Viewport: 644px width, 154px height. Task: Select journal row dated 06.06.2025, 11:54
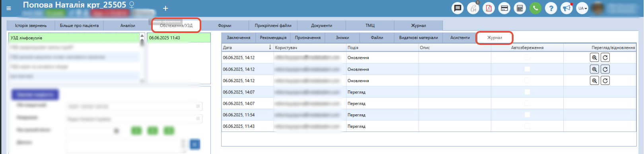click(428, 115)
